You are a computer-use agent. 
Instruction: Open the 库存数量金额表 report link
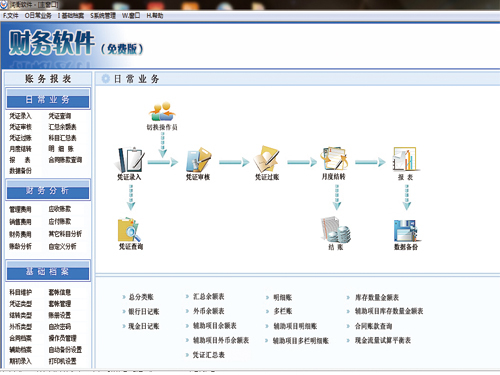point(377,297)
